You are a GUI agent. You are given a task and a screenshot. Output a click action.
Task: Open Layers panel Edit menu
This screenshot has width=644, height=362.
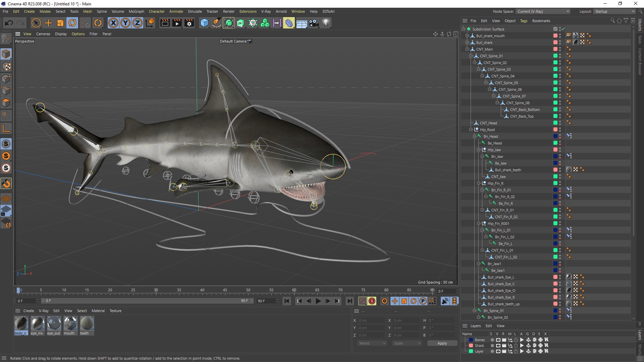pos(489,326)
